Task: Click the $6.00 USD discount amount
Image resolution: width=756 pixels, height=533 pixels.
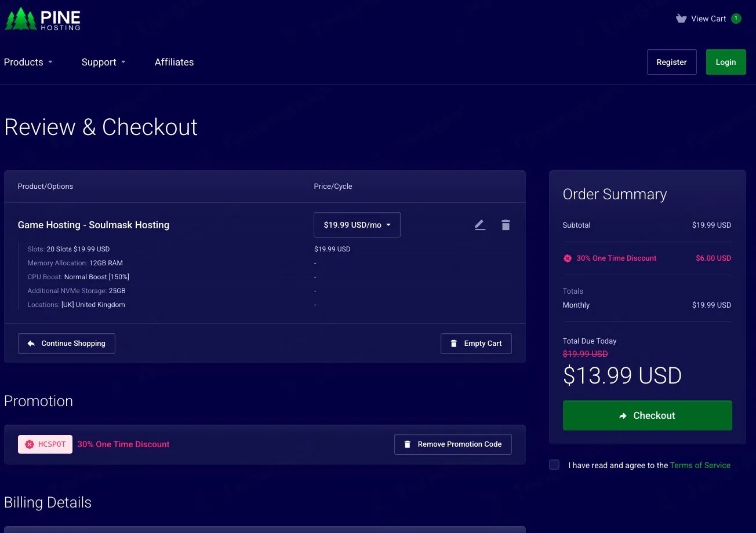Action: [x=714, y=258]
